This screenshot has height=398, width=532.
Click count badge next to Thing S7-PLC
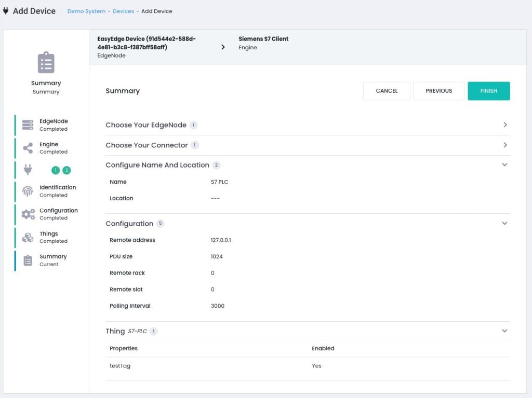154,331
